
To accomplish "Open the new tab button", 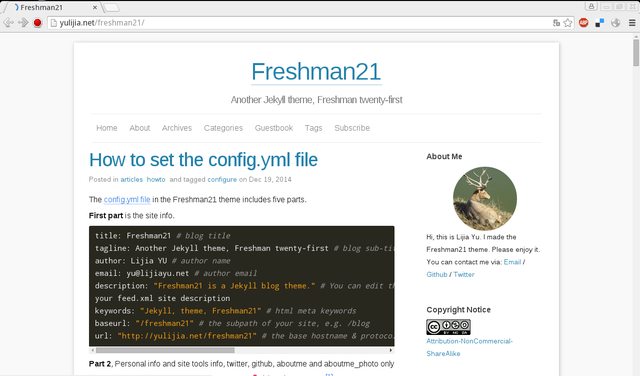I will pyautogui.click(x=111, y=7).
